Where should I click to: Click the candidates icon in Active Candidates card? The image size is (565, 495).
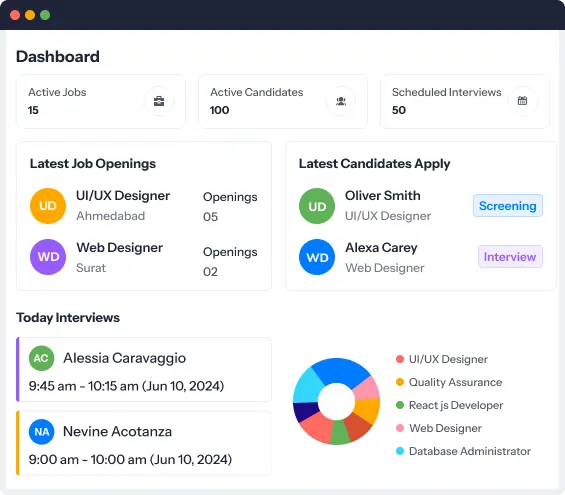click(341, 101)
